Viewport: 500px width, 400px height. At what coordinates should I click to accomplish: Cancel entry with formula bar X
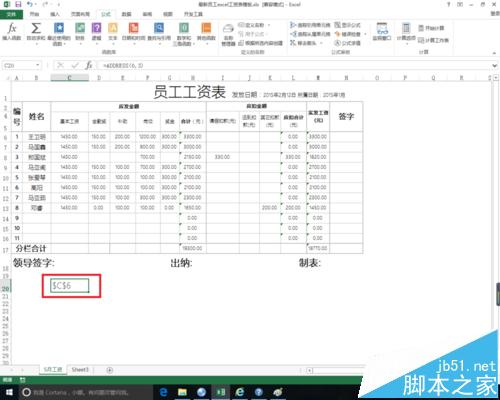[60, 65]
